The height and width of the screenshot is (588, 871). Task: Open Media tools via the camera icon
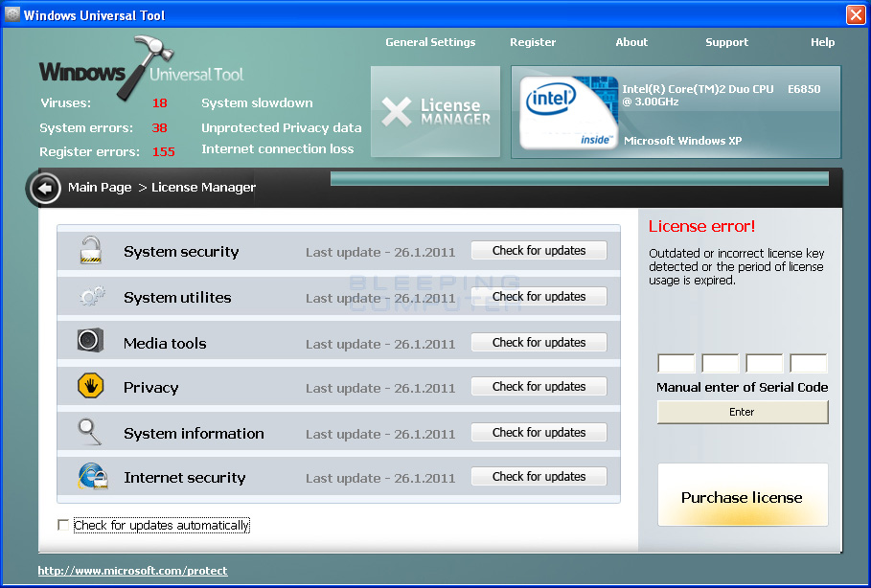90,342
